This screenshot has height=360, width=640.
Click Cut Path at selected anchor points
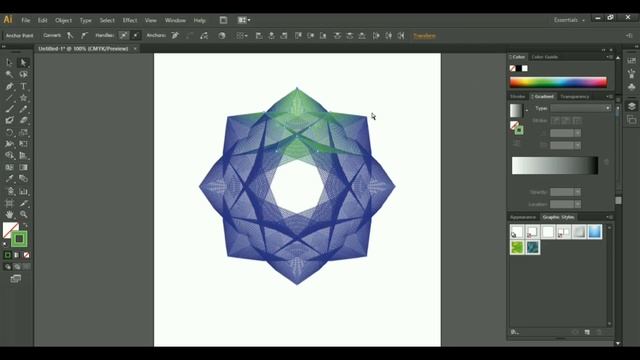click(x=204, y=36)
